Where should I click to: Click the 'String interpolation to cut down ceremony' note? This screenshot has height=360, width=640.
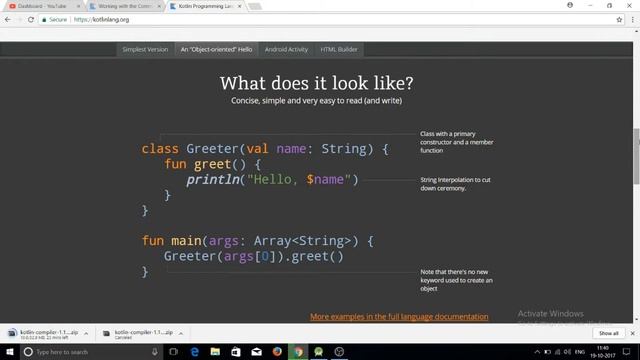[x=456, y=184]
